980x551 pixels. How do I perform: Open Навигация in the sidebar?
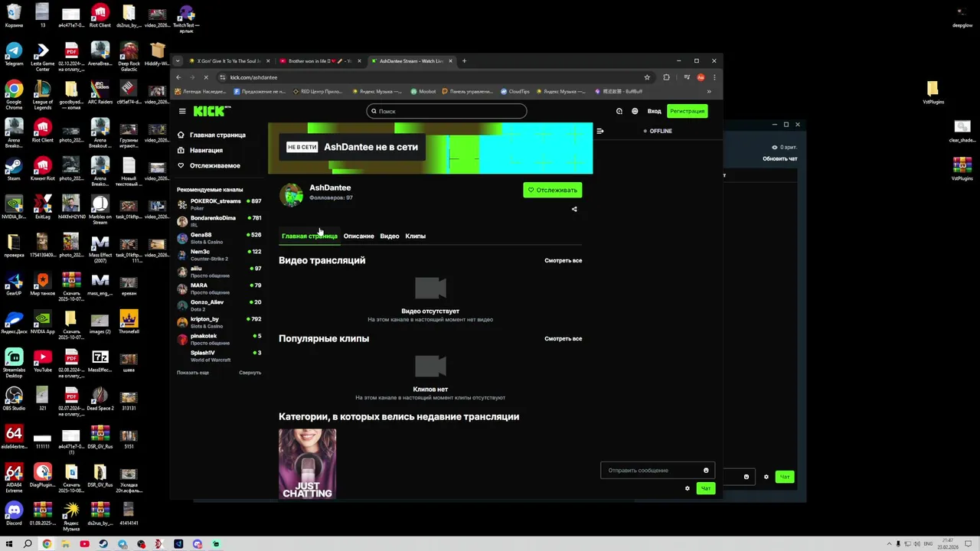pyautogui.click(x=201, y=150)
